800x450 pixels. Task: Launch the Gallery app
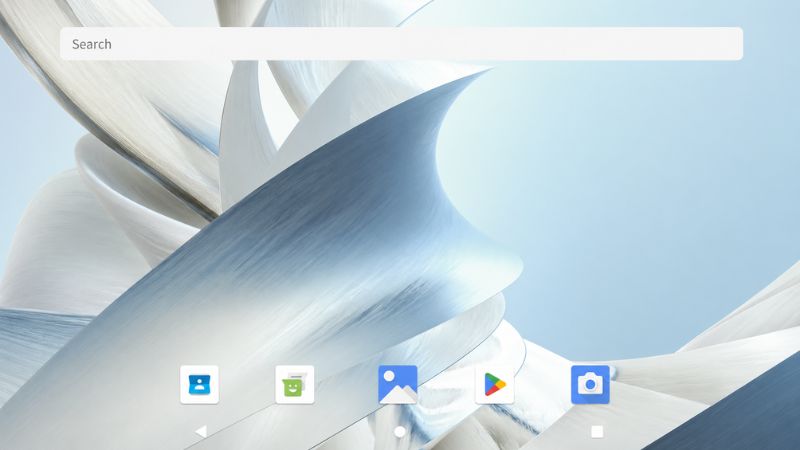pyautogui.click(x=398, y=385)
